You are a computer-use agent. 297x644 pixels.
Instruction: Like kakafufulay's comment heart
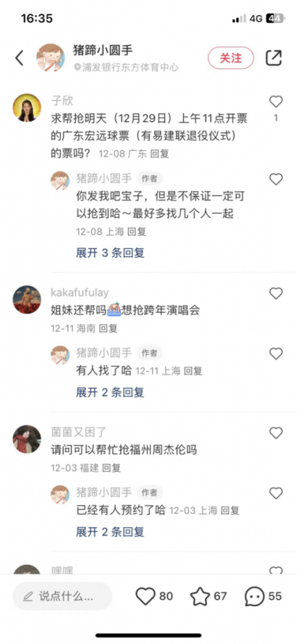[276, 293]
